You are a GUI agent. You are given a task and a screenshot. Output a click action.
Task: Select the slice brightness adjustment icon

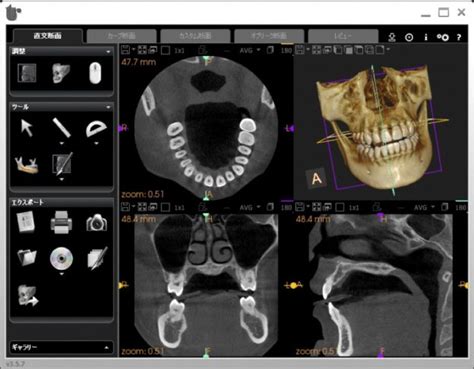(27, 73)
